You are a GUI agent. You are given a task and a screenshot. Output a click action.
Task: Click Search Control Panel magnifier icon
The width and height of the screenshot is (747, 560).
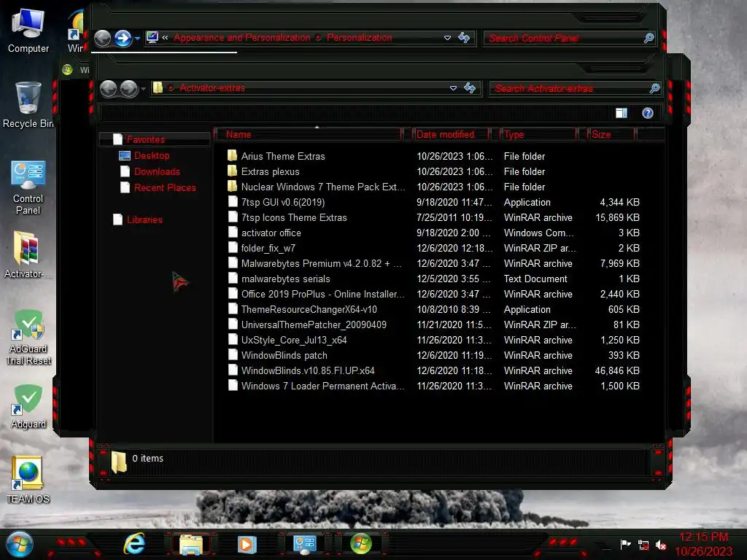[649, 38]
